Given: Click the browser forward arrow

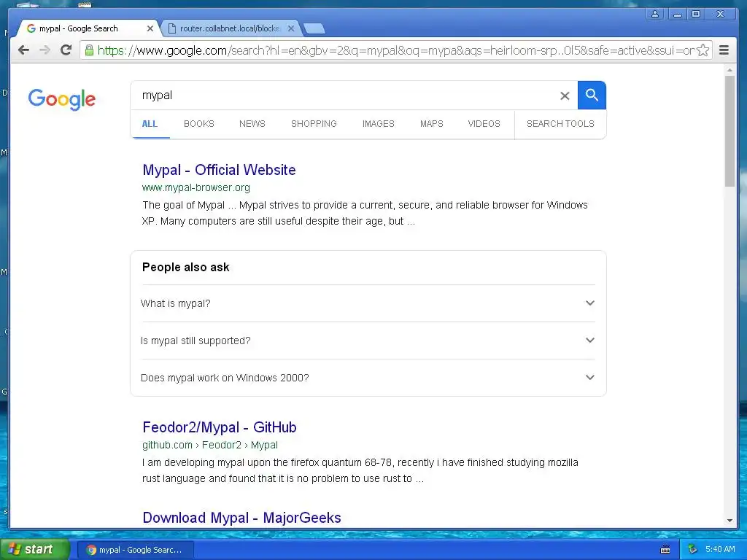Looking at the screenshot, I should click(44, 50).
